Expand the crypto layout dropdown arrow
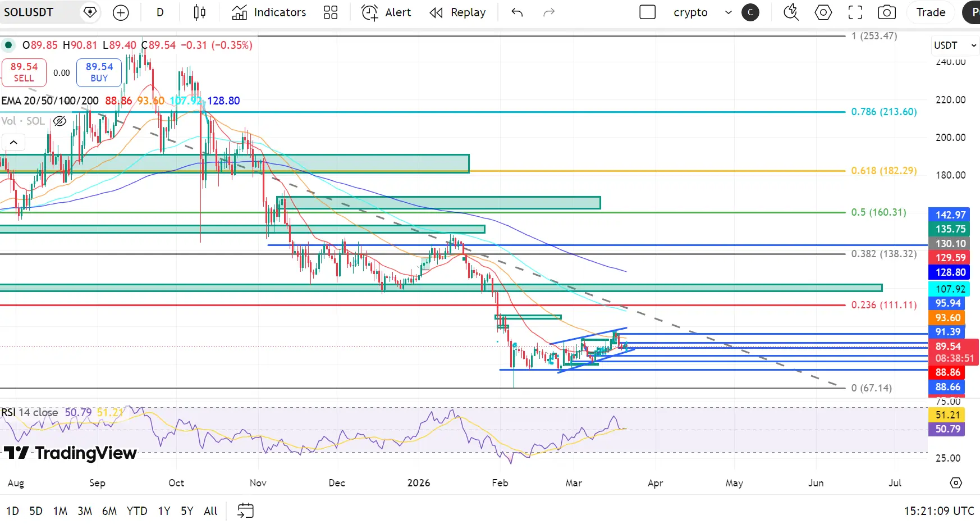 pyautogui.click(x=729, y=12)
